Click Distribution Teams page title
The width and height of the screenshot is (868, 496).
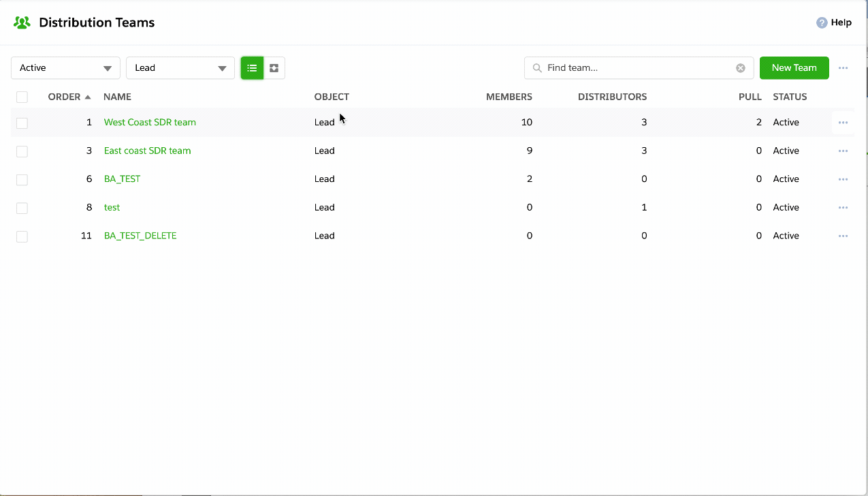pyautogui.click(x=97, y=22)
